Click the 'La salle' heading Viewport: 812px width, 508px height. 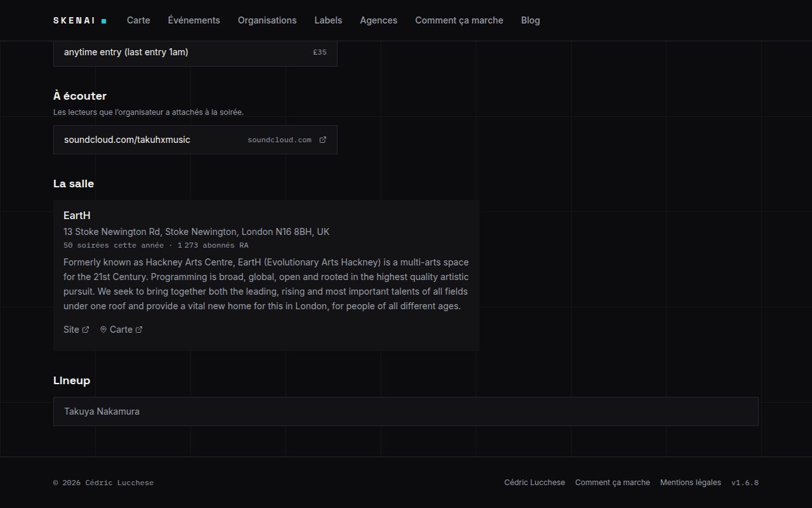74,184
